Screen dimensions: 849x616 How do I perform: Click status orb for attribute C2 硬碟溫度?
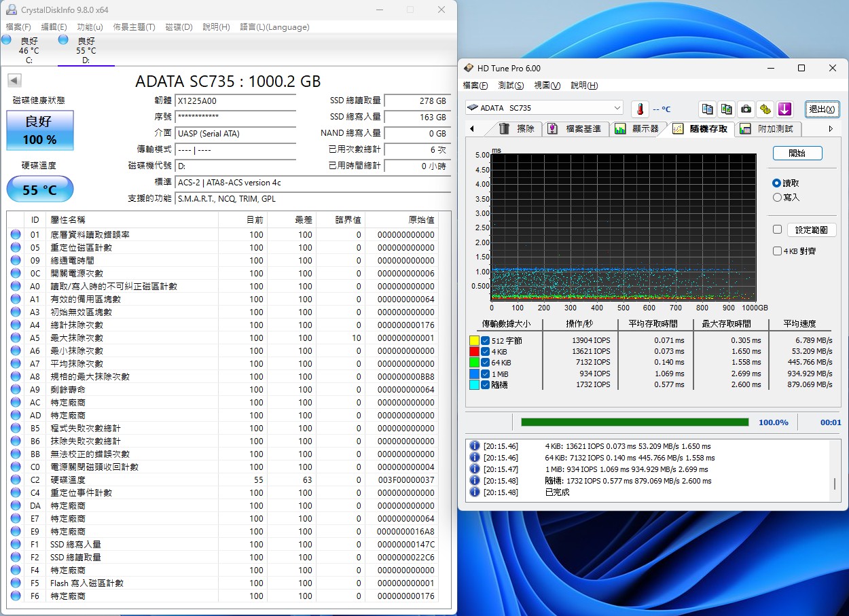[x=16, y=479]
